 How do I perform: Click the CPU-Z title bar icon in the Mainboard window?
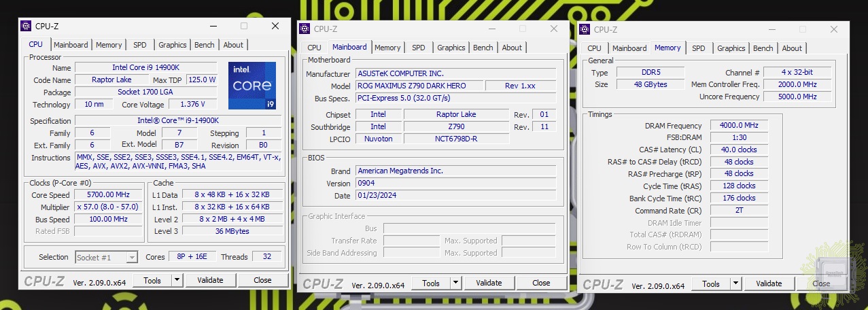point(305,29)
